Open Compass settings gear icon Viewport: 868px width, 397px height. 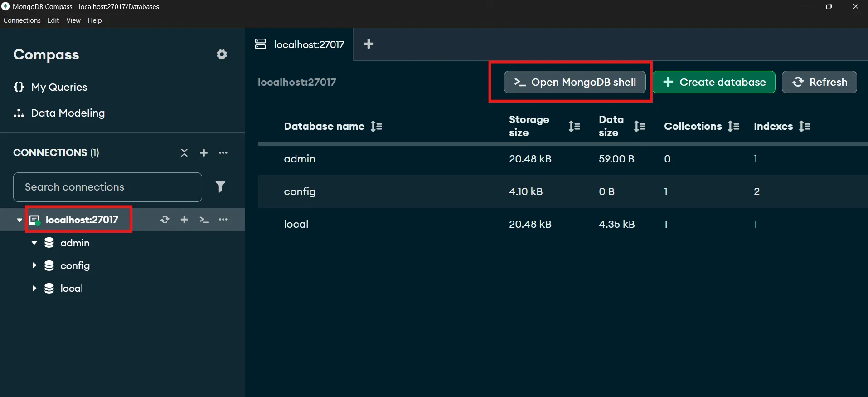(222, 54)
